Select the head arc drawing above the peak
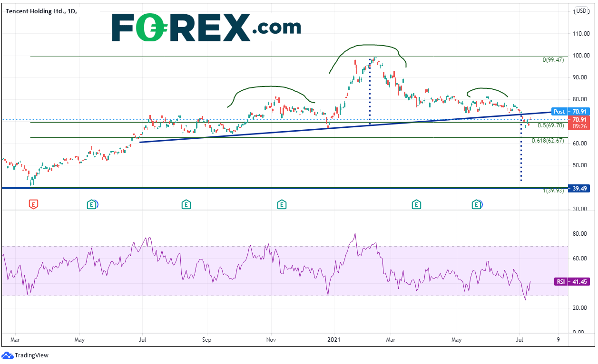 point(367,45)
